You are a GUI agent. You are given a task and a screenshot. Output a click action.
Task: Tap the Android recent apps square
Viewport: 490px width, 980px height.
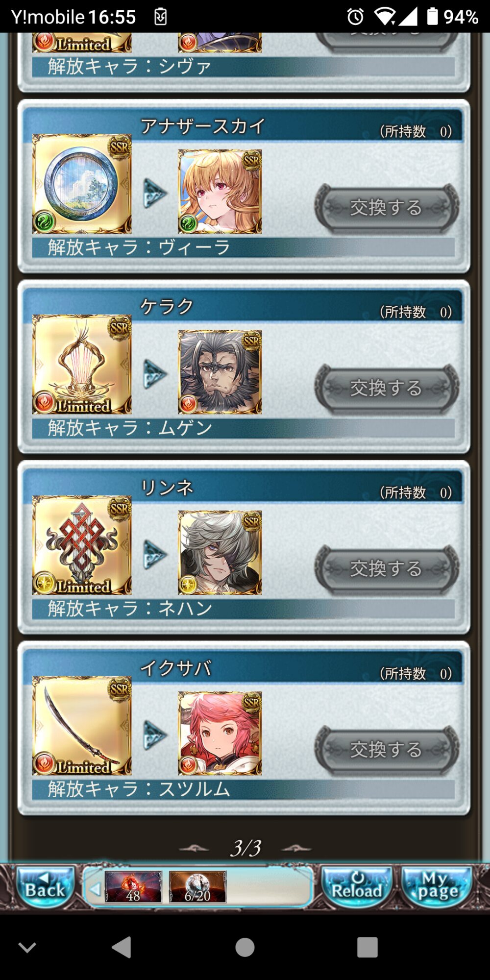click(367, 947)
